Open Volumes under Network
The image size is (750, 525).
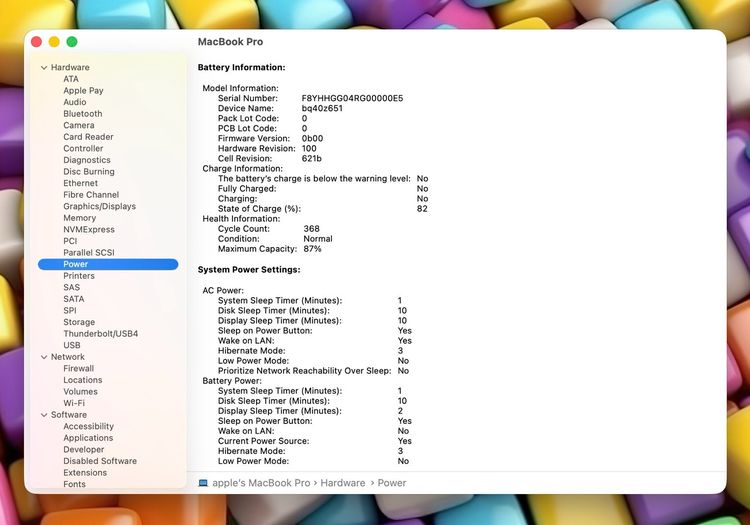tap(80, 392)
